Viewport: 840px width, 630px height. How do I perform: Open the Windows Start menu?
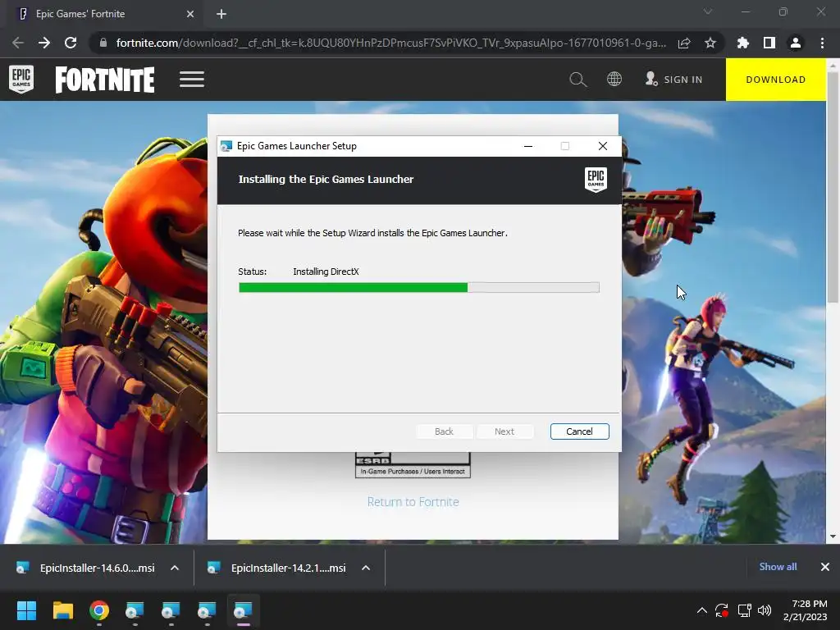tap(26, 610)
